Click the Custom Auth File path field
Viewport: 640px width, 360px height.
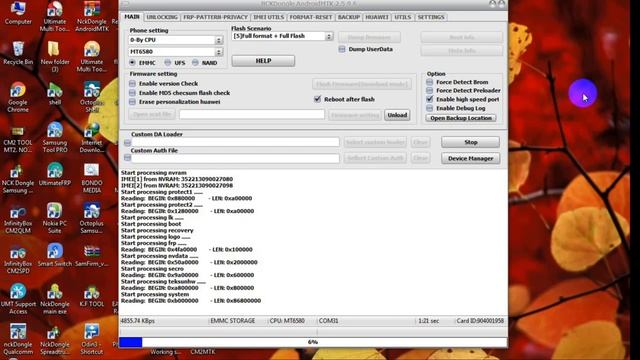click(235, 158)
